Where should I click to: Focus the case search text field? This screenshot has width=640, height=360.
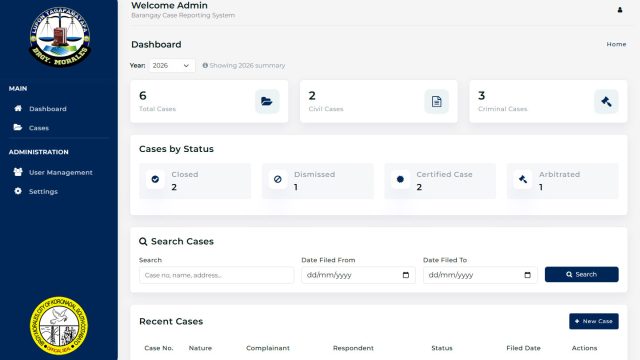tap(216, 275)
